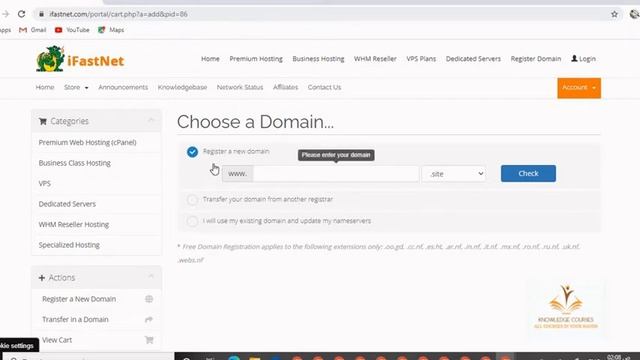Open VPS Plans menu item

point(421,59)
